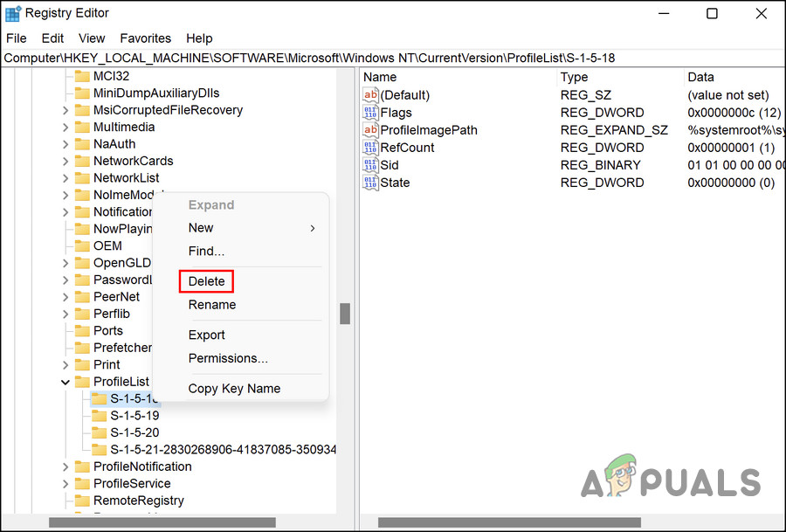
Task: Expand the MsiCorruptedFileRecovery key
Action: (x=65, y=110)
